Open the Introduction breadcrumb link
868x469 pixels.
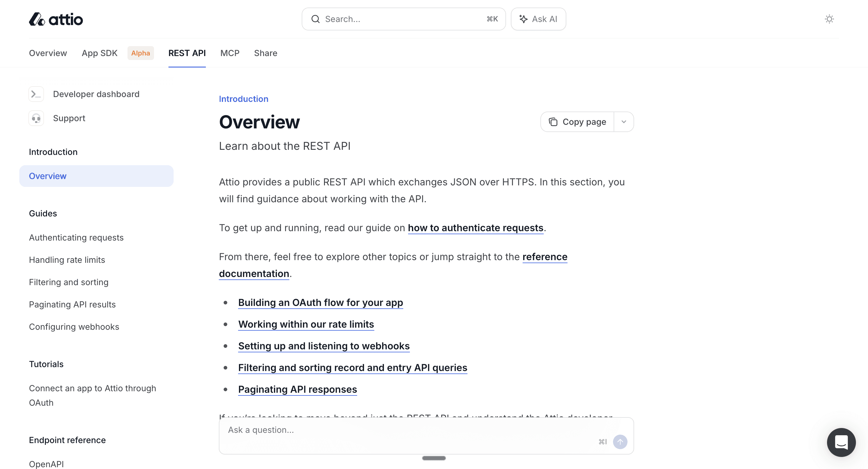pos(243,99)
